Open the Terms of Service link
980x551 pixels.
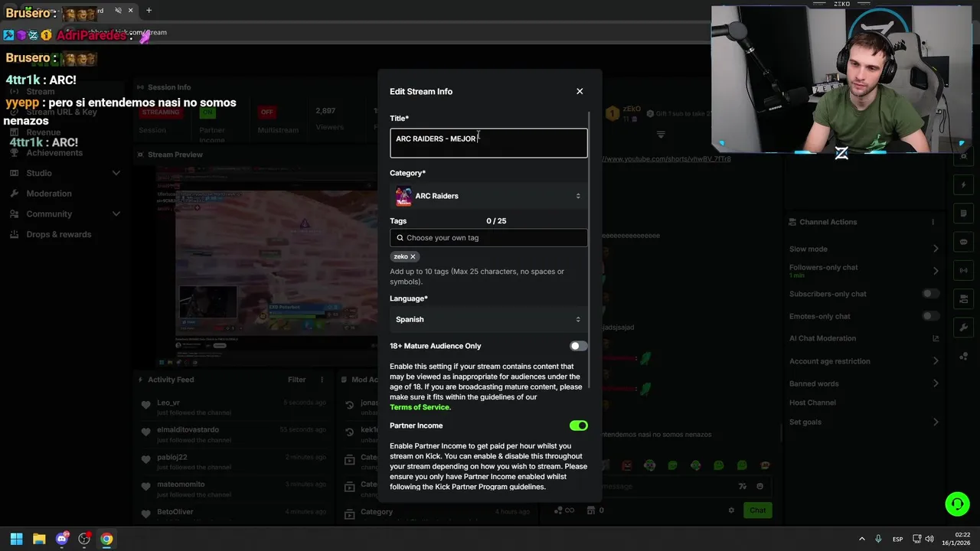(420, 407)
